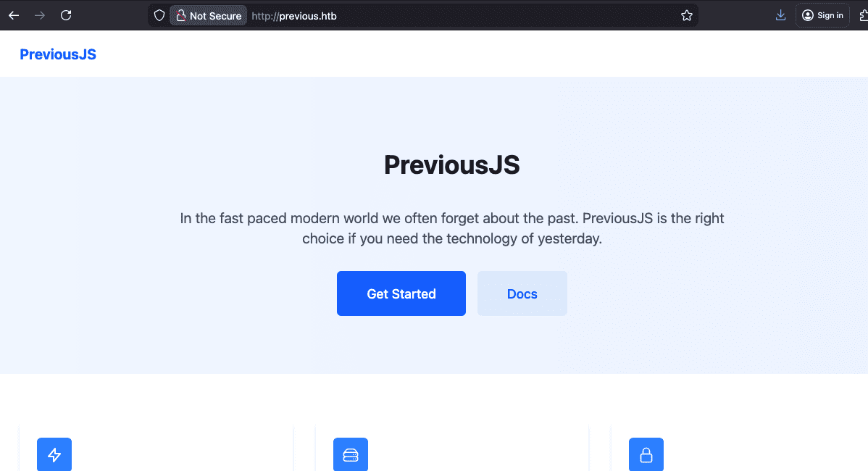The height and width of the screenshot is (471, 868).
Task: Bookmark this page with the star
Action: point(687,15)
